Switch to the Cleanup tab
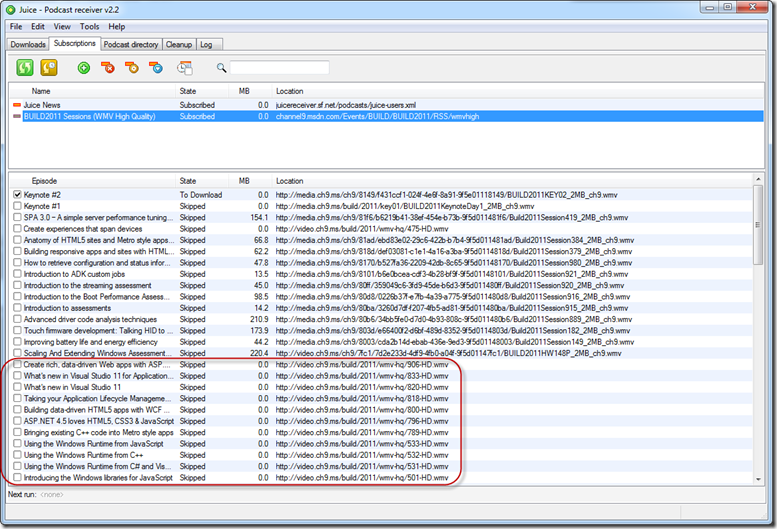 [x=179, y=45]
